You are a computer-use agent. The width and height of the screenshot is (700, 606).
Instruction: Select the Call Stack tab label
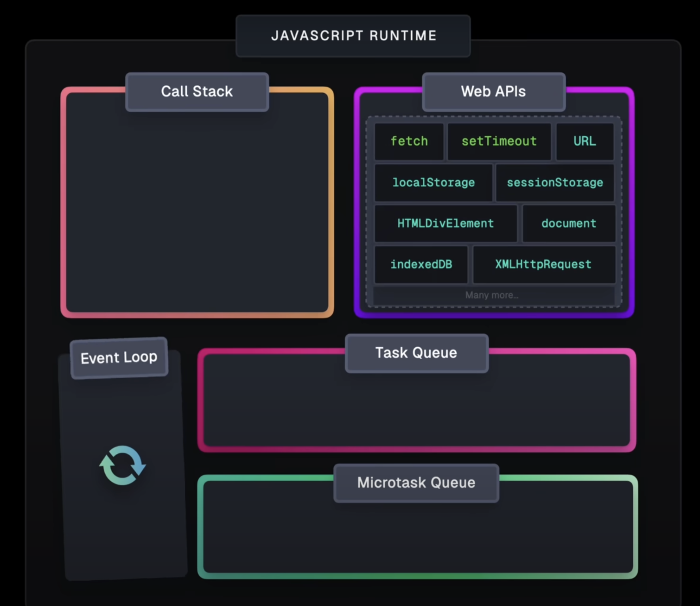point(197,91)
